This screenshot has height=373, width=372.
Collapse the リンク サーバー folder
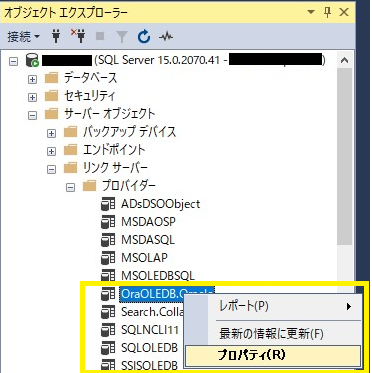pos(51,169)
